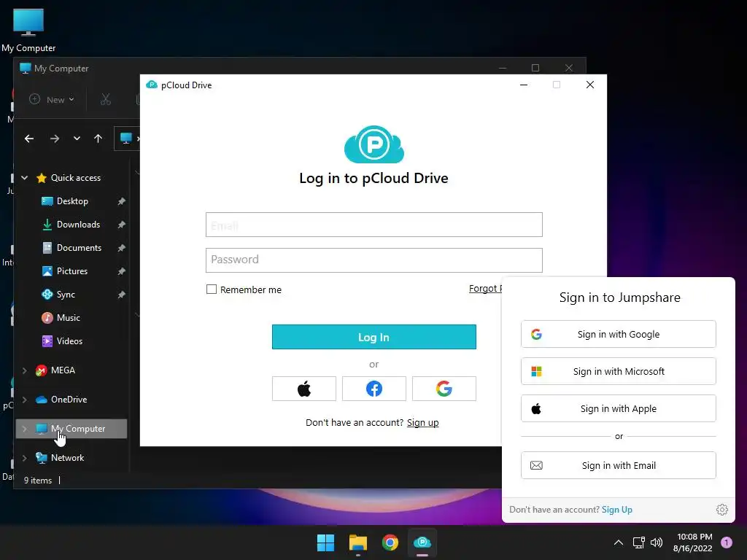This screenshot has width=747, height=560.
Task: Expand My Computer tree node
Action: (x=24, y=429)
